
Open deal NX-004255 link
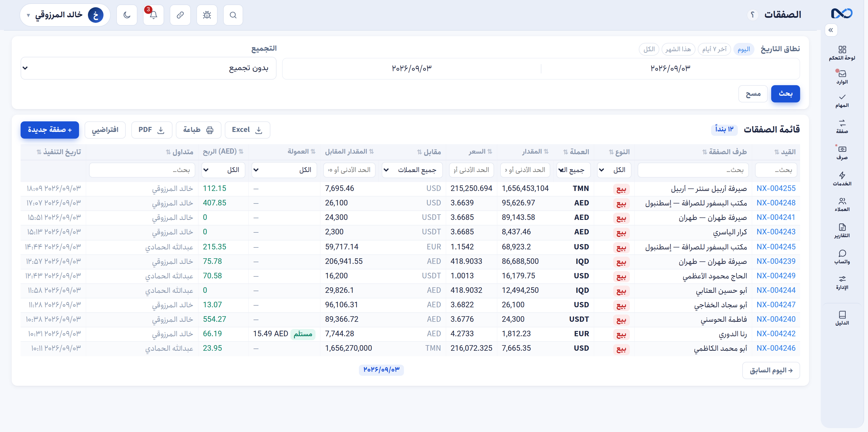click(x=776, y=188)
